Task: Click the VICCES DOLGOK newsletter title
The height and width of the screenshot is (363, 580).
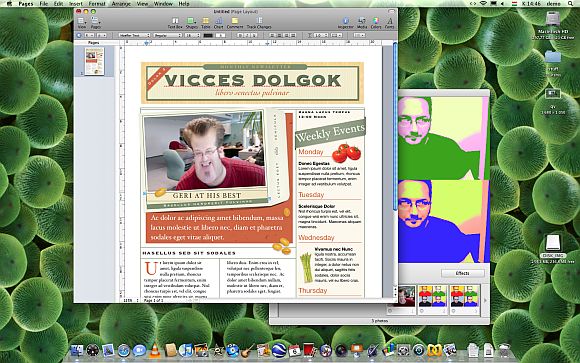Action: coord(253,80)
